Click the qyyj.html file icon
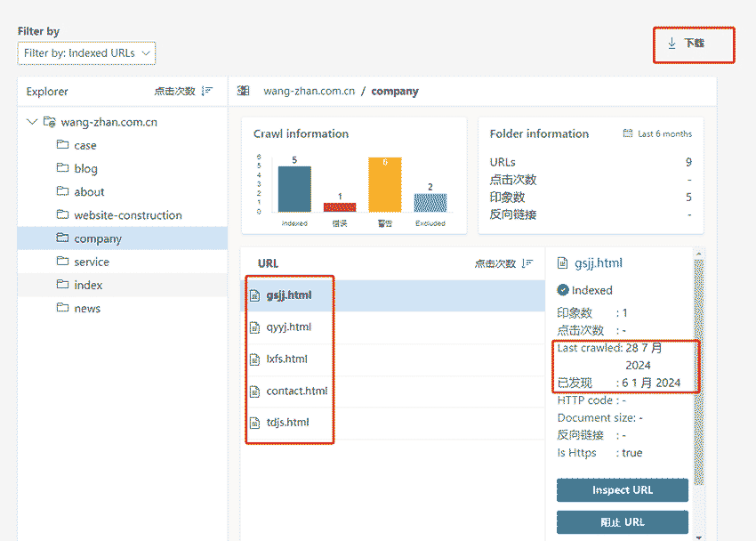 coord(255,327)
